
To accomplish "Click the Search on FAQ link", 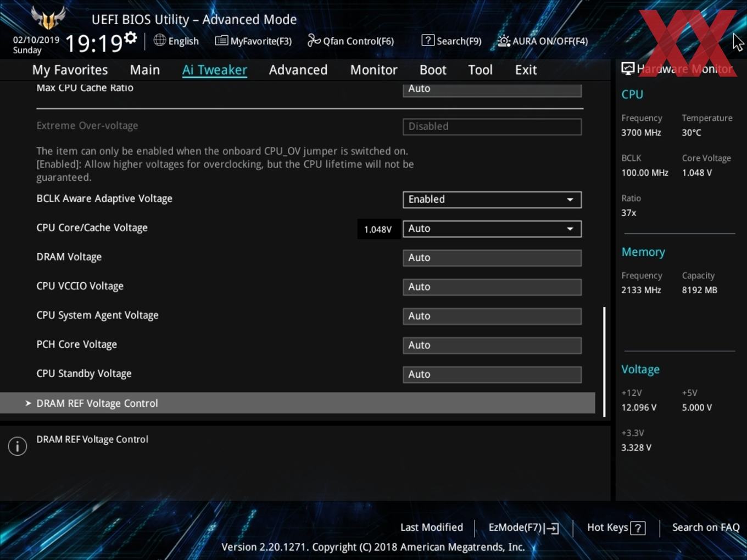I will click(706, 528).
